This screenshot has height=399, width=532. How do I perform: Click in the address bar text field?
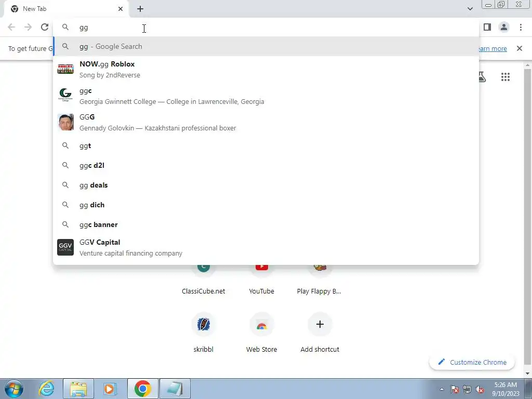tap(266, 27)
